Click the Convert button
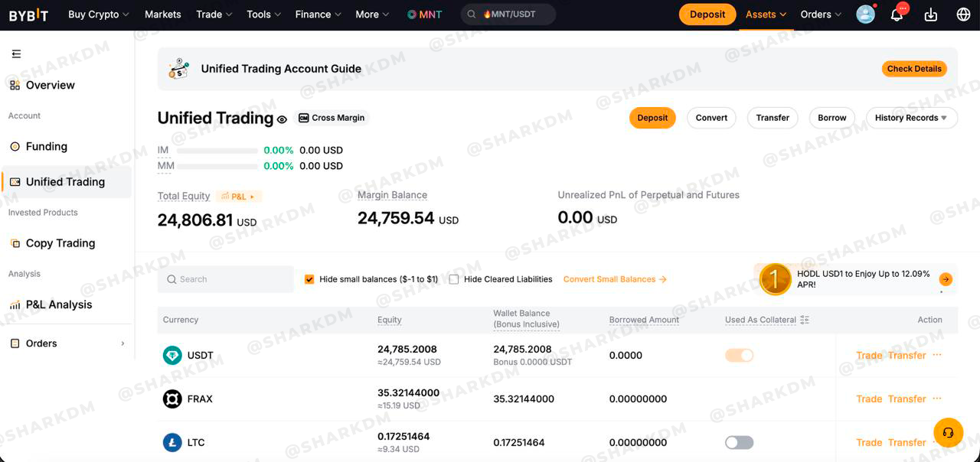 point(711,118)
